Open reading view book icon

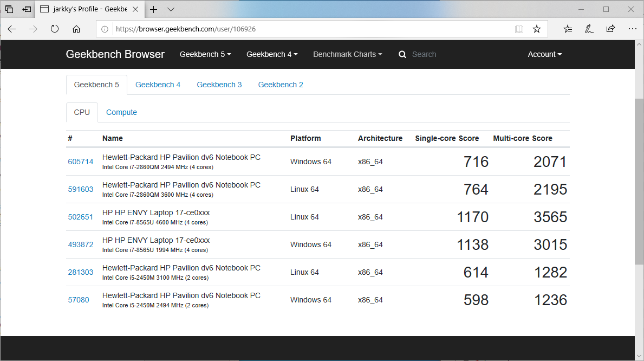point(519,29)
